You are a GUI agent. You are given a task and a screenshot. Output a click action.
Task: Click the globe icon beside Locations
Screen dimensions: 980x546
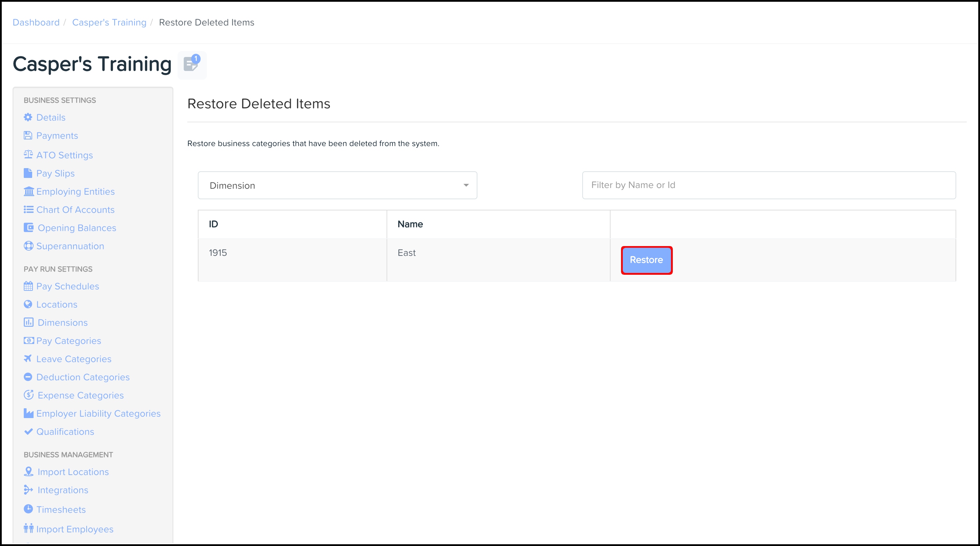pos(28,304)
